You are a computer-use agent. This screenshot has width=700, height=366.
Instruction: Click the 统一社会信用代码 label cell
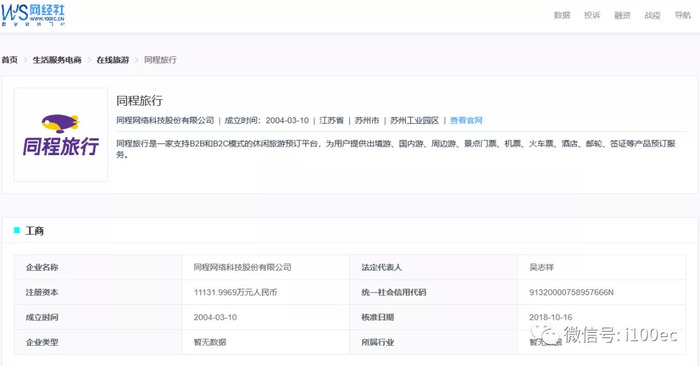pyautogui.click(x=433, y=292)
